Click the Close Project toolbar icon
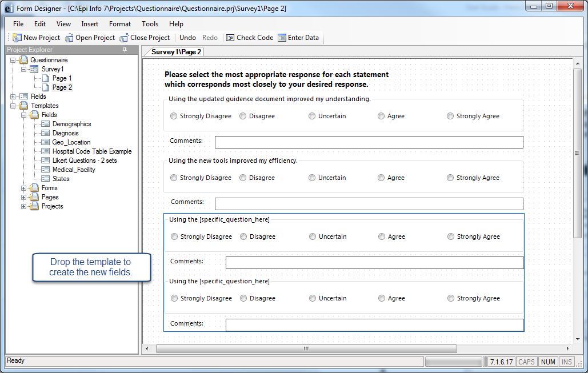 click(x=124, y=38)
